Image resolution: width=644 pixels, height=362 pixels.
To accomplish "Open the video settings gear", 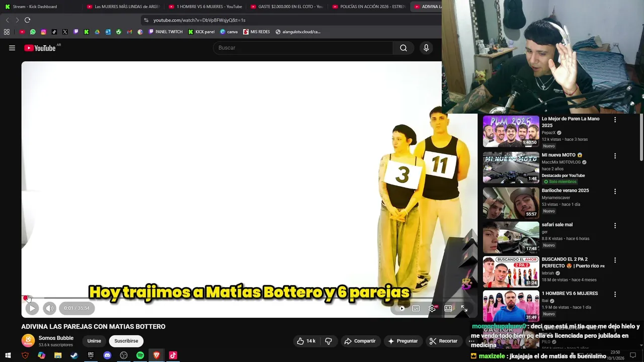I will pyautogui.click(x=432, y=308).
